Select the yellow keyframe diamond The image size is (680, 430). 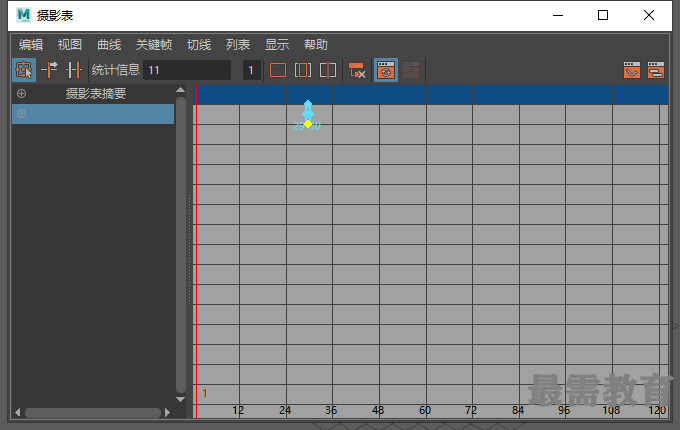click(308, 124)
